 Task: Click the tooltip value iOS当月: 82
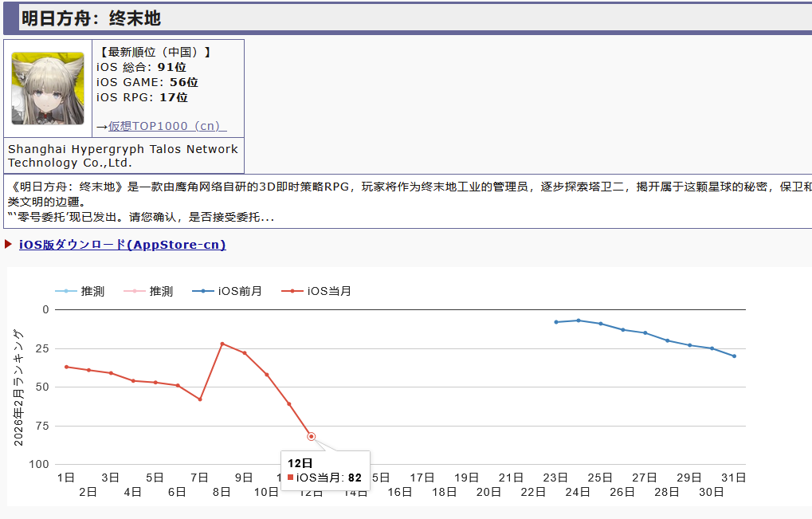point(324,478)
